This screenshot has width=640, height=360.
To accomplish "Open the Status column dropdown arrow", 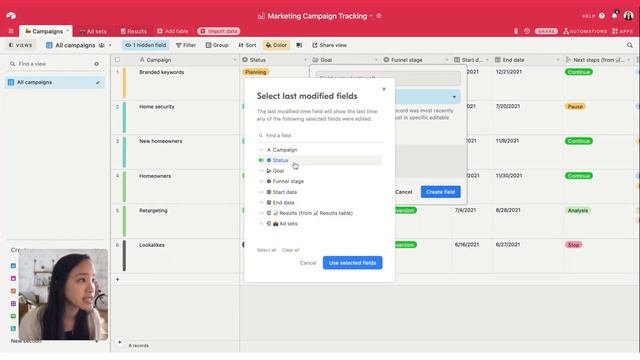I will [305, 60].
